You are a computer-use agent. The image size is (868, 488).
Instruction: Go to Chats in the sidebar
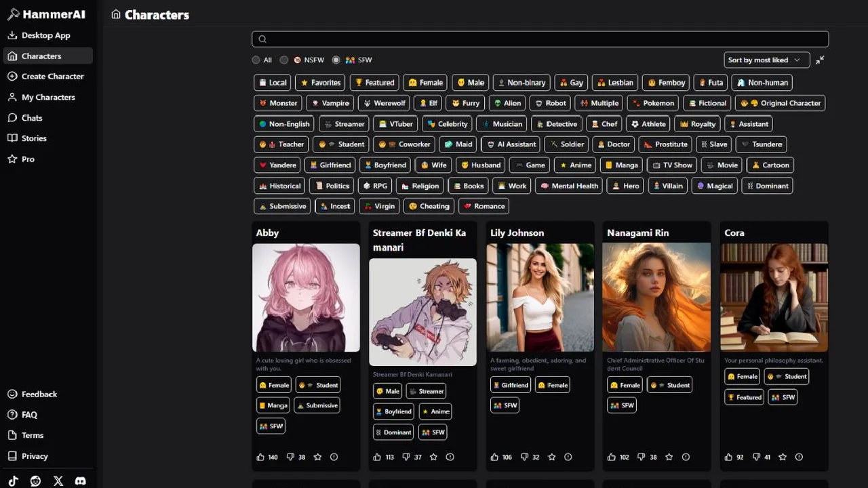coord(32,118)
